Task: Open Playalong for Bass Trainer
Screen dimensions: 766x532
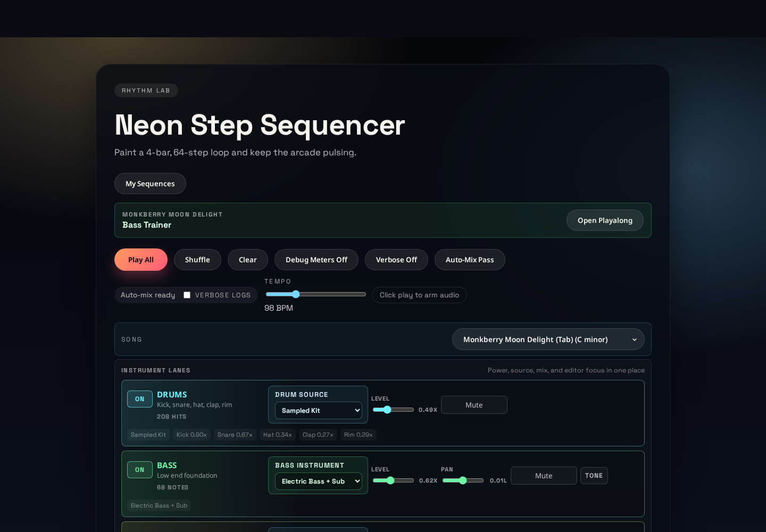Action: pyautogui.click(x=605, y=220)
